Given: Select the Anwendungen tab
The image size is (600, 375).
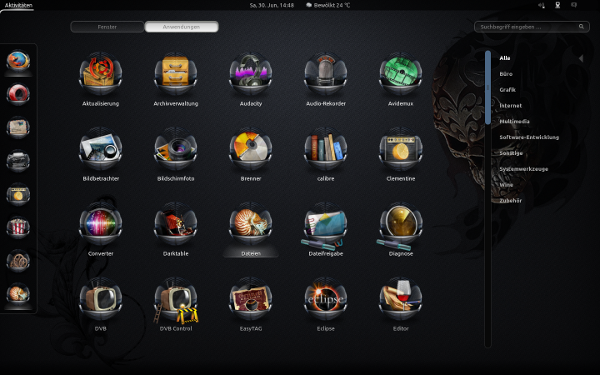Looking at the screenshot, I should pos(181,27).
